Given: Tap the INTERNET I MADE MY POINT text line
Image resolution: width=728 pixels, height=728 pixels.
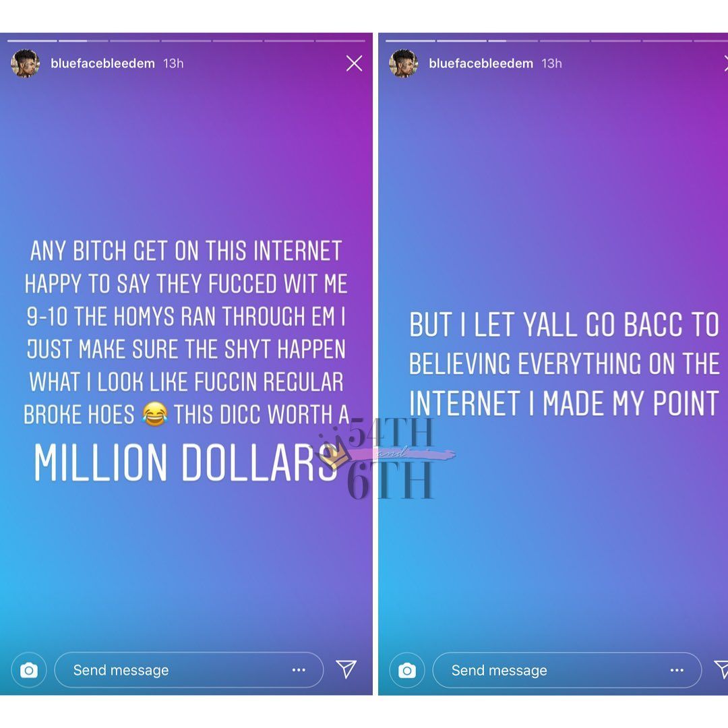Looking at the screenshot, I should pyautogui.click(x=564, y=403).
